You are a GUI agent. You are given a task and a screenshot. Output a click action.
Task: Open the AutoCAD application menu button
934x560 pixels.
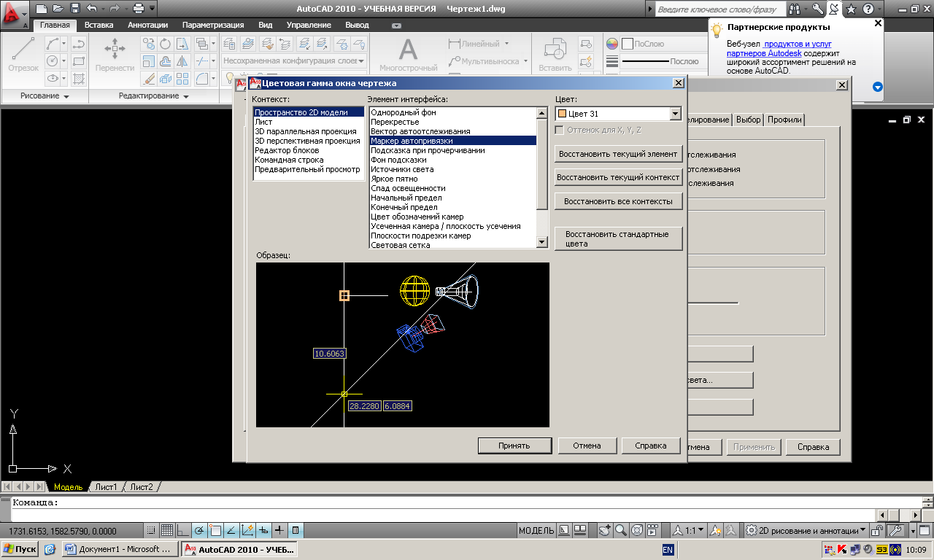tap(15, 13)
